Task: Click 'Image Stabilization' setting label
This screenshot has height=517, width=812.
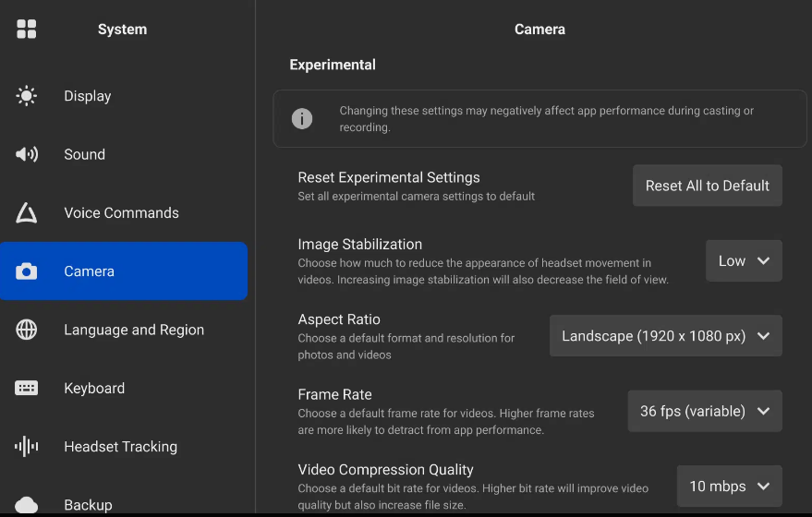Action: coord(360,245)
